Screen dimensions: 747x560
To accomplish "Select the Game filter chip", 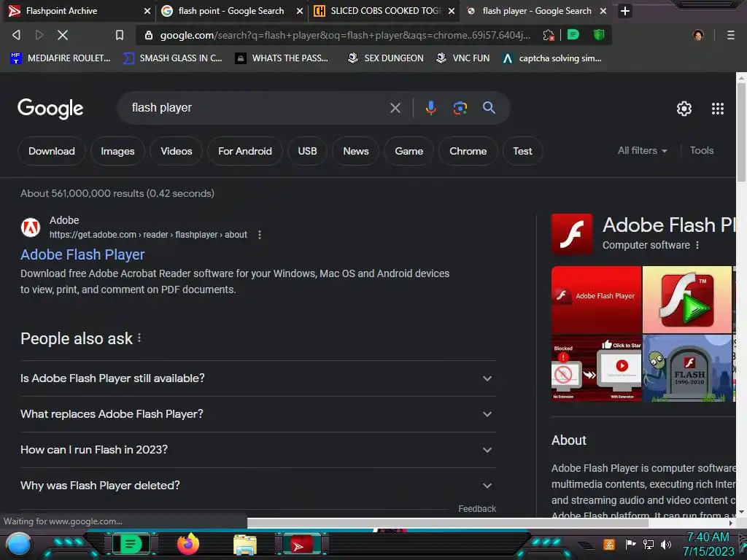I will point(409,151).
